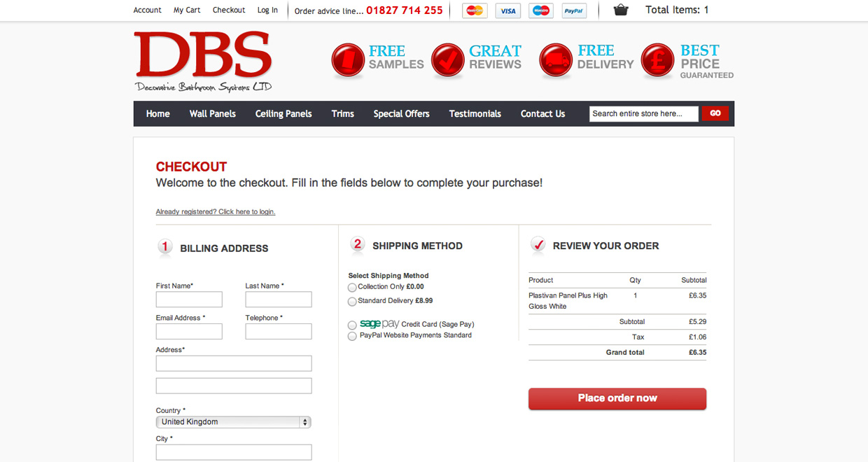Viewport: 868px width, 462px height.
Task: Go to Special Offers menu item
Action: pos(401,113)
